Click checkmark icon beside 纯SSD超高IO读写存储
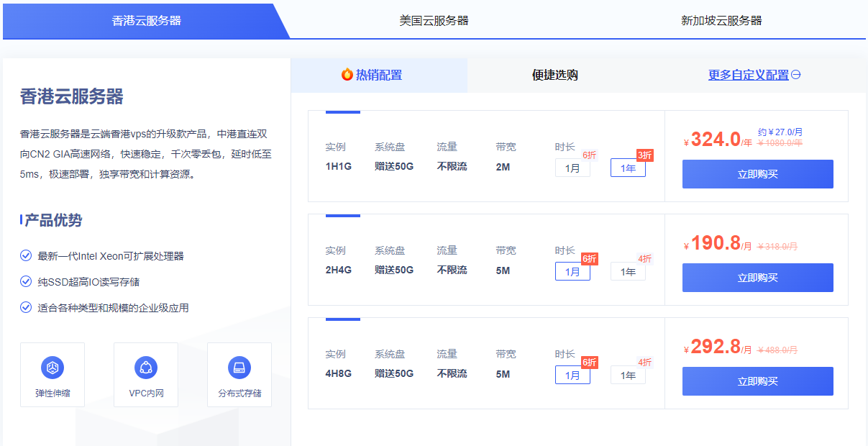This screenshot has width=868, height=446. tap(26, 281)
